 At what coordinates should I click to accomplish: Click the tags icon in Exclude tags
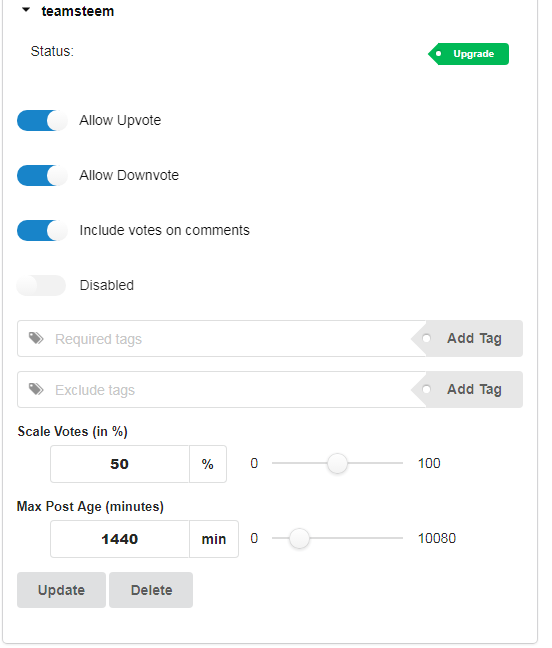tap(36, 389)
